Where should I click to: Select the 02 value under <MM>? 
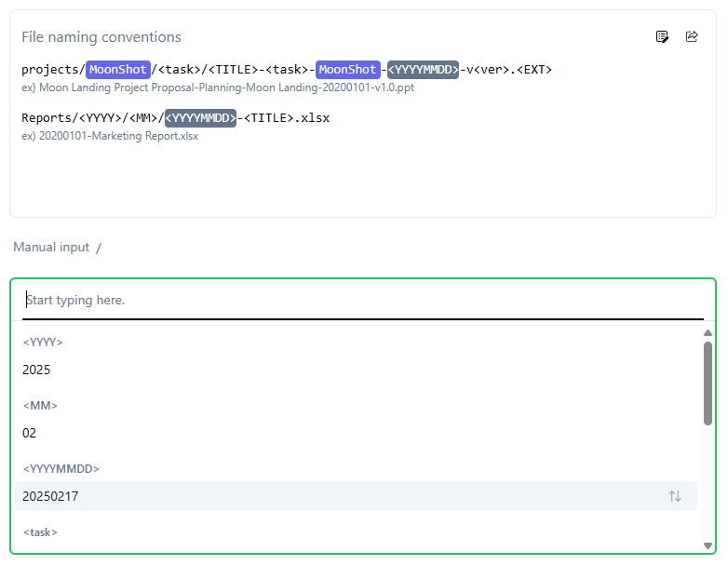(30, 433)
